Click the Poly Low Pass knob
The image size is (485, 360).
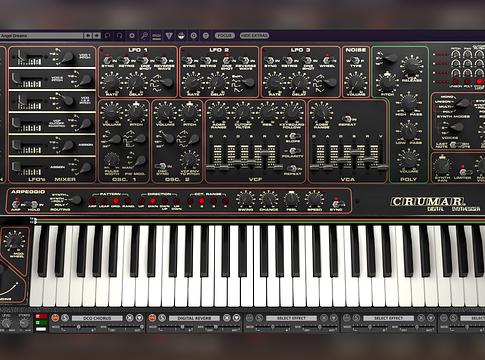(408, 131)
